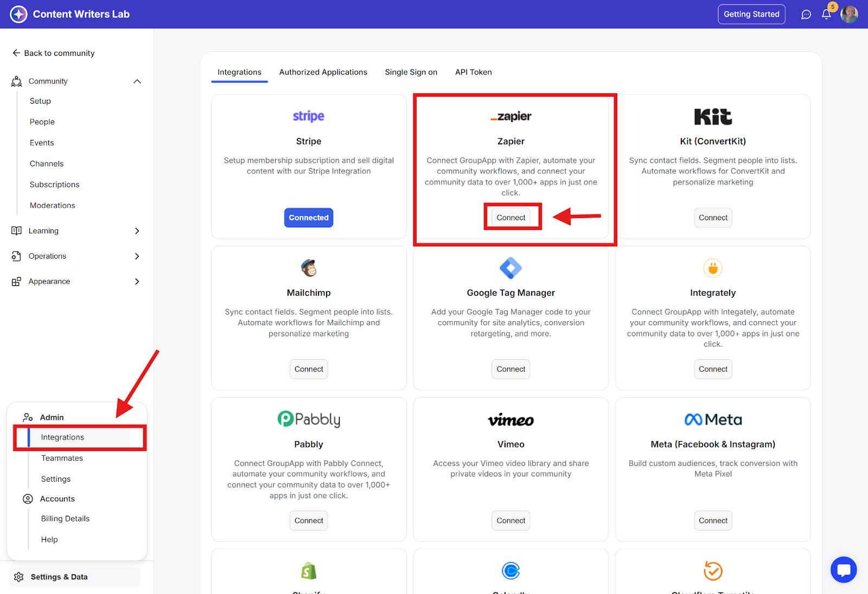Screen dimensions: 868x594
Task: Click the Operations icon in sidebar
Action: [x=16, y=256]
